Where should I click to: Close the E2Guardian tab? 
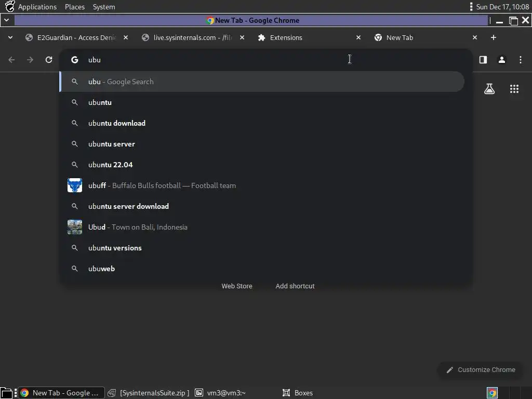pos(126,37)
